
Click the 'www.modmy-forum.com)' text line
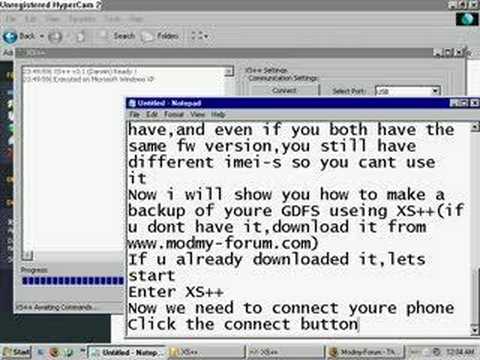(x=223, y=243)
